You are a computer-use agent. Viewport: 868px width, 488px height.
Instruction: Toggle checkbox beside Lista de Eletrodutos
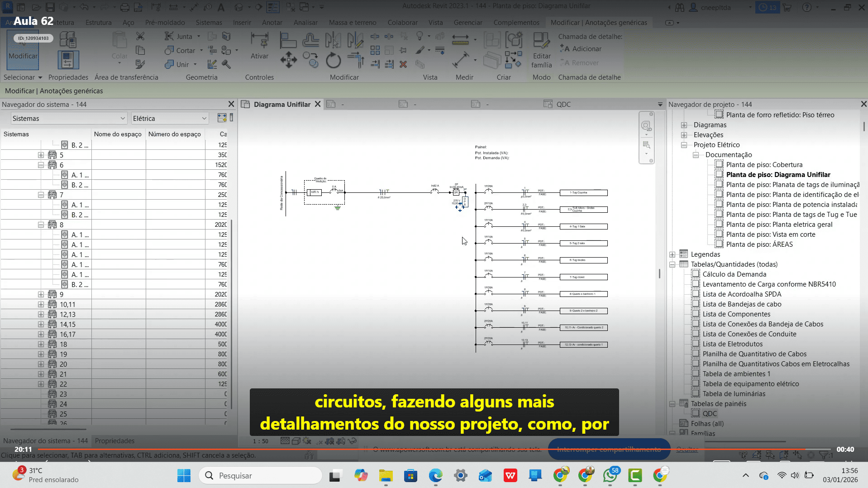pyautogui.click(x=695, y=344)
